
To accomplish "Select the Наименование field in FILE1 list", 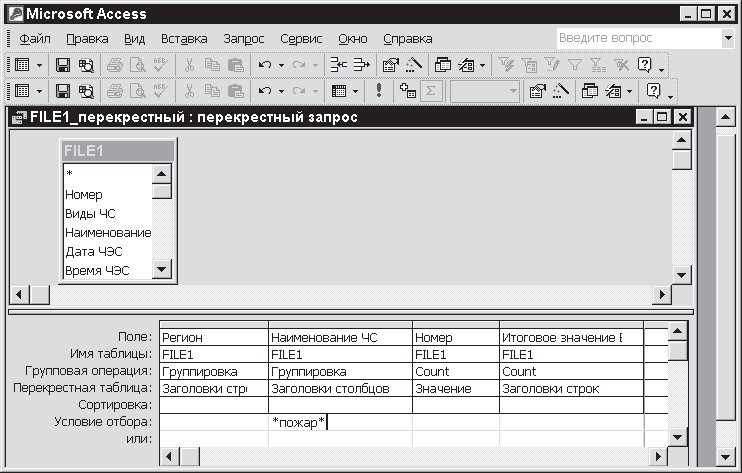I will pos(108,232).
